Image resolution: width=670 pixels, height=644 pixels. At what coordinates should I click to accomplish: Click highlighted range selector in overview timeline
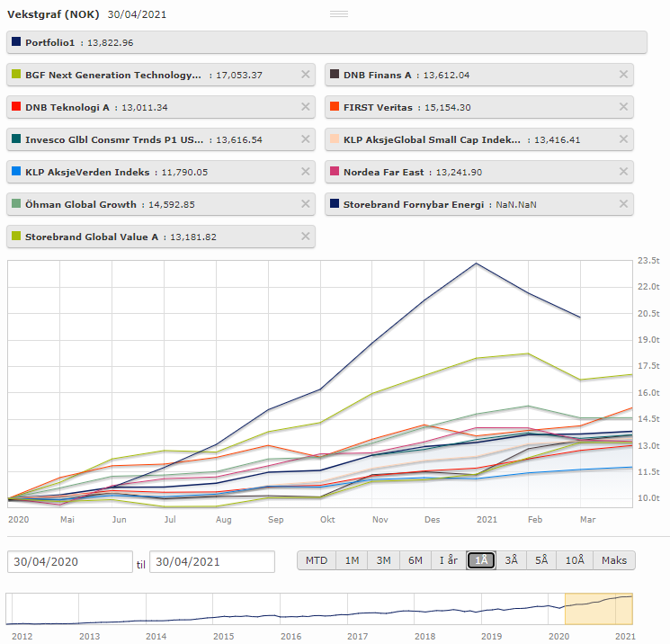pyautogui.click(x=599, y=609)
